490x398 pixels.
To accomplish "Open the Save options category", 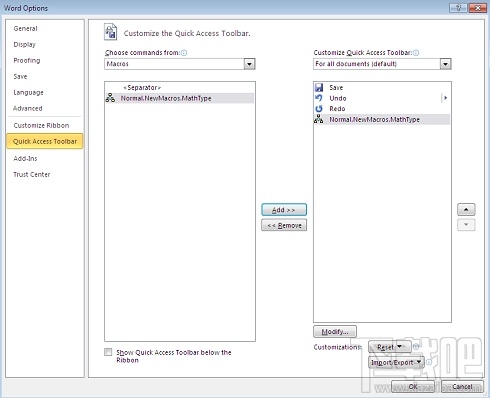I will 20,76.
